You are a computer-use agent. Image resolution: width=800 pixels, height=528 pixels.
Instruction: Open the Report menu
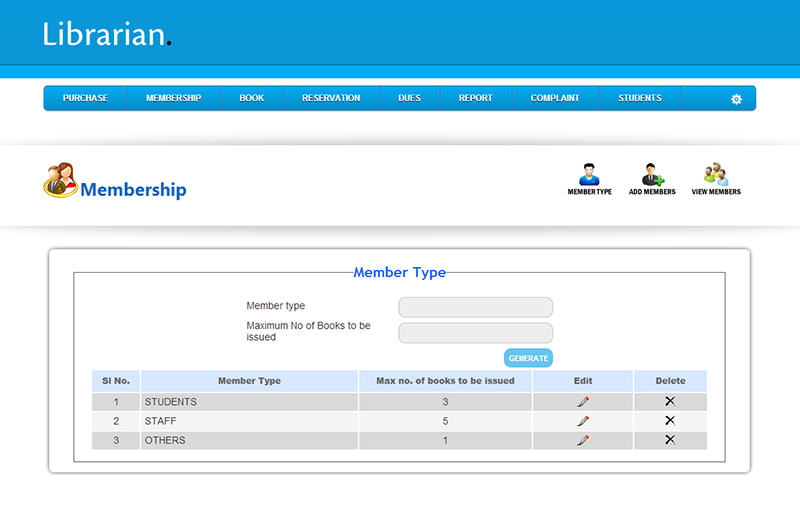[x=475, y=99]
